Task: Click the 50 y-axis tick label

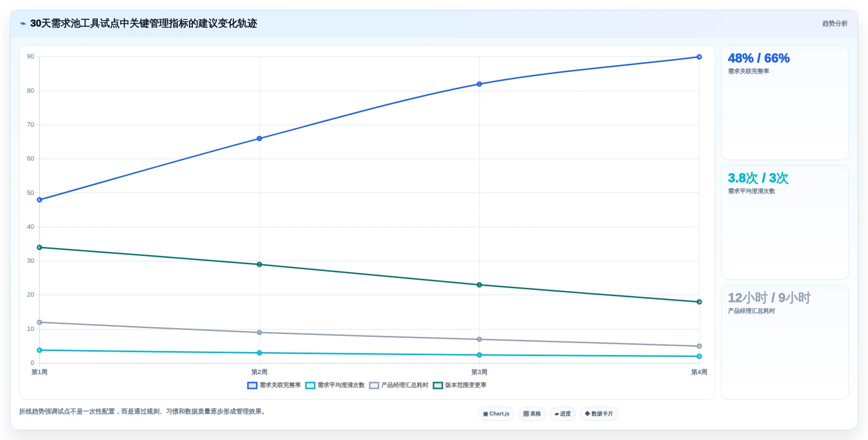Action: [31, 193]
